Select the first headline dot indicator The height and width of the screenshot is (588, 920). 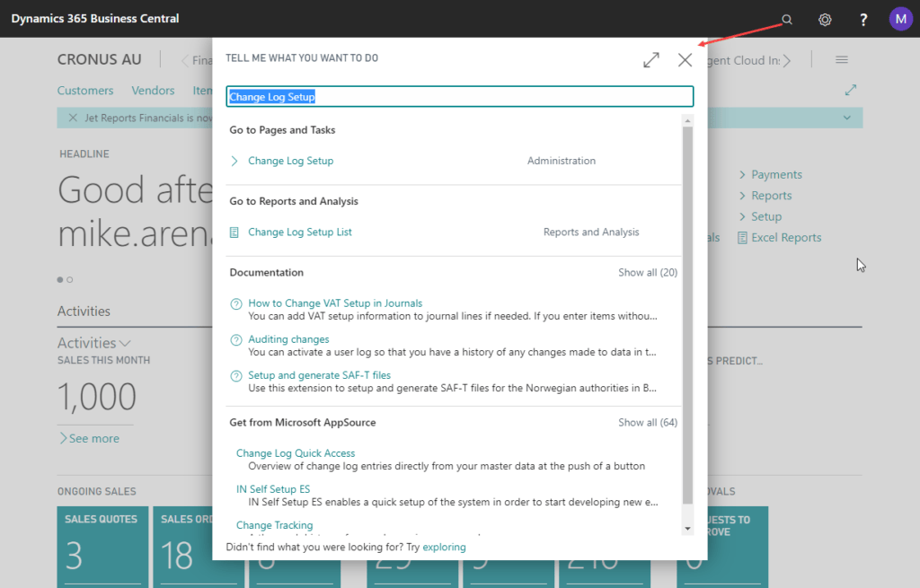(60, 280)
